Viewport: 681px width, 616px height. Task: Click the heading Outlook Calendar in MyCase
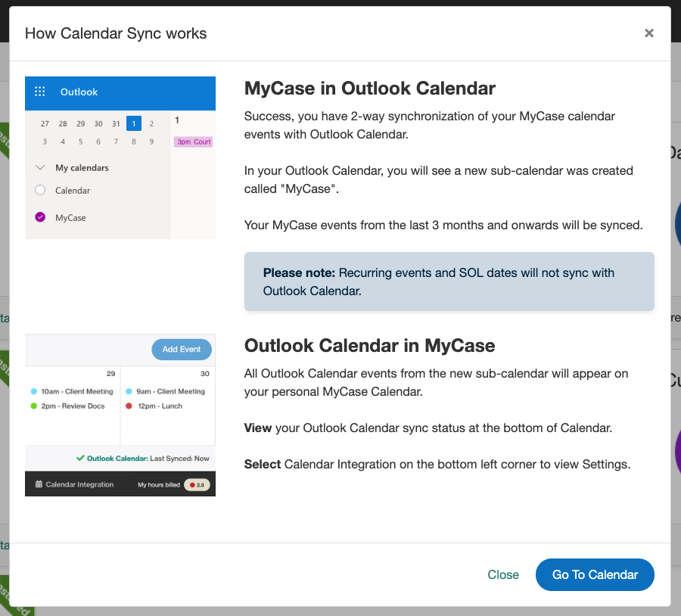[369, 346]
